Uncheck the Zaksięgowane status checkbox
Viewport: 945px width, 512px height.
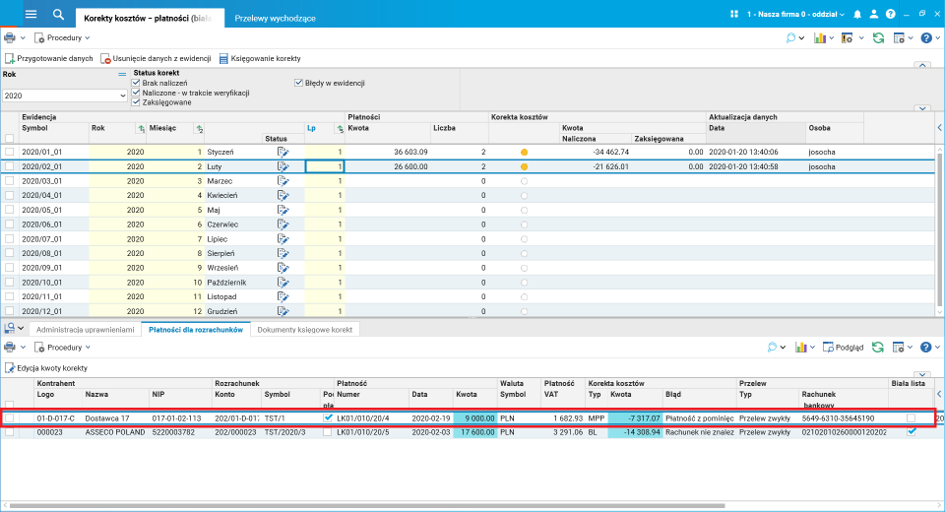point(137,102)
